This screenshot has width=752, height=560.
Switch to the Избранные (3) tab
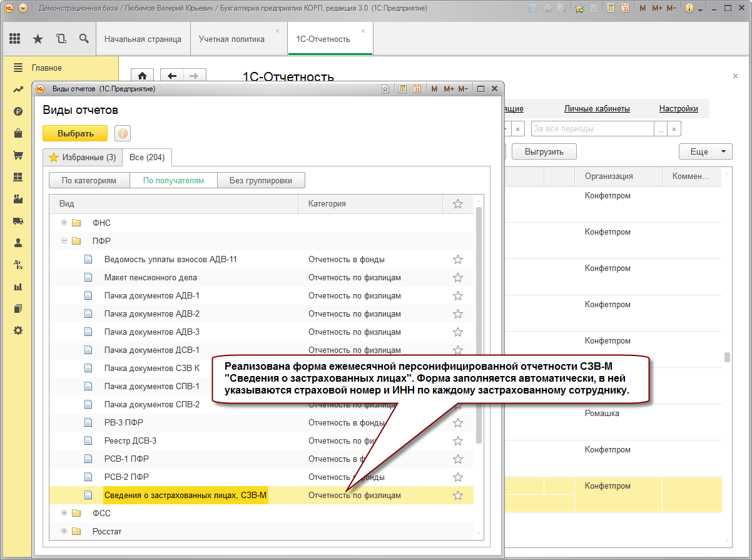[83, 157]
